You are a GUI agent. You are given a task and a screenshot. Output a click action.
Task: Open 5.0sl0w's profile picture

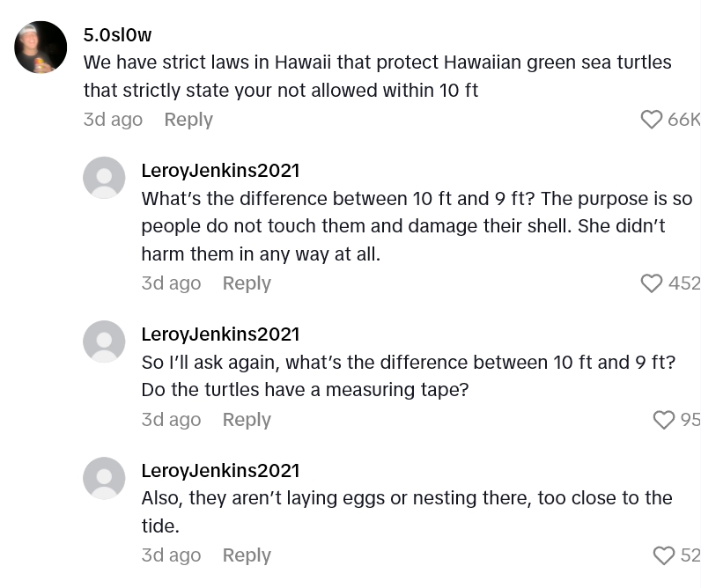pyautogui.click(x=41, y=48)
